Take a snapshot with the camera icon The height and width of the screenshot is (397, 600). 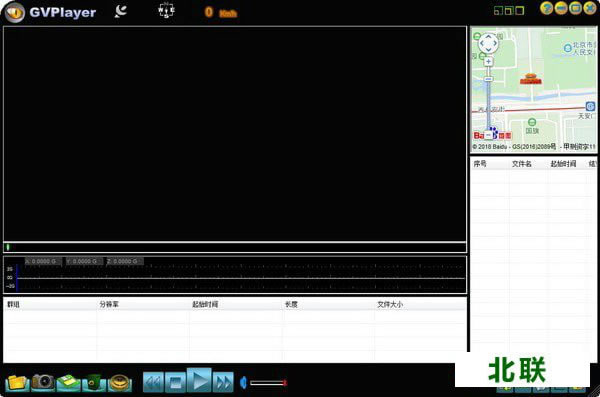[43, 382]
